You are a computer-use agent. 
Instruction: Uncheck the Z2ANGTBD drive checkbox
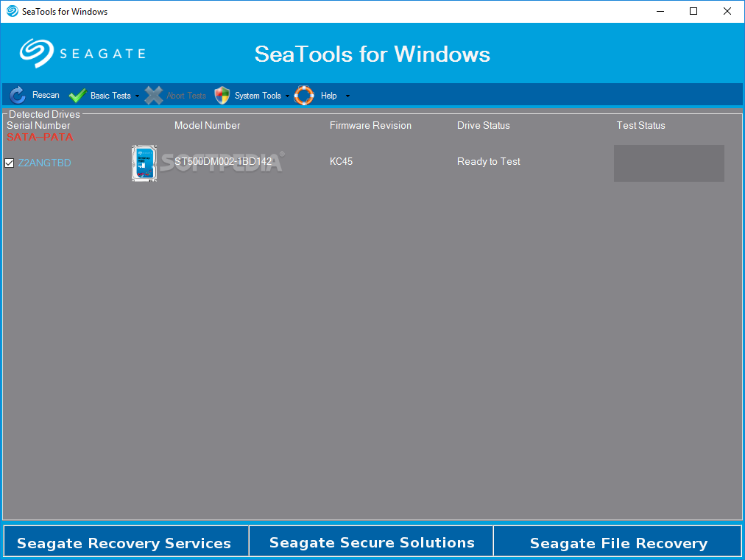[x=9, y=163]
